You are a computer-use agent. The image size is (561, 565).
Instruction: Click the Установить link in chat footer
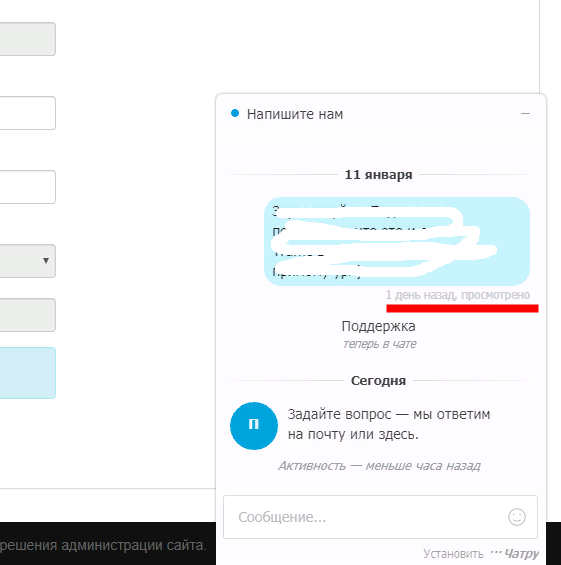(453, 553)
